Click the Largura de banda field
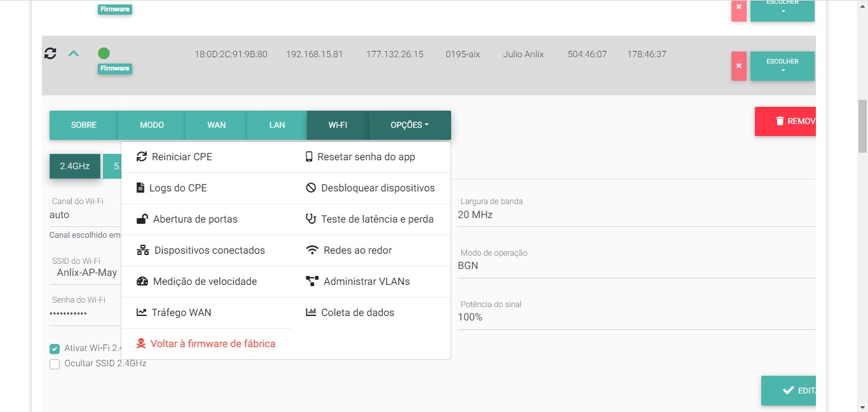 pyautogui.click(x=635, y=215)
